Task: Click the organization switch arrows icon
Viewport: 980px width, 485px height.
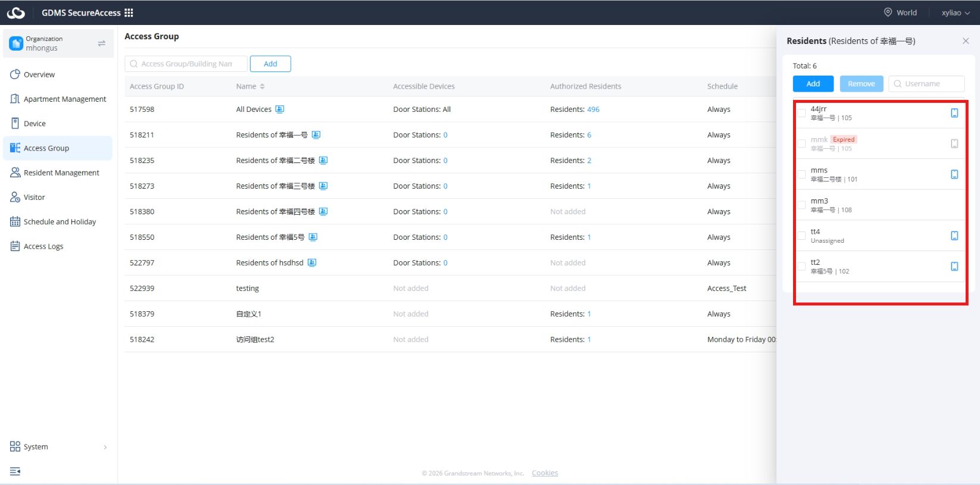Action: 102,43
